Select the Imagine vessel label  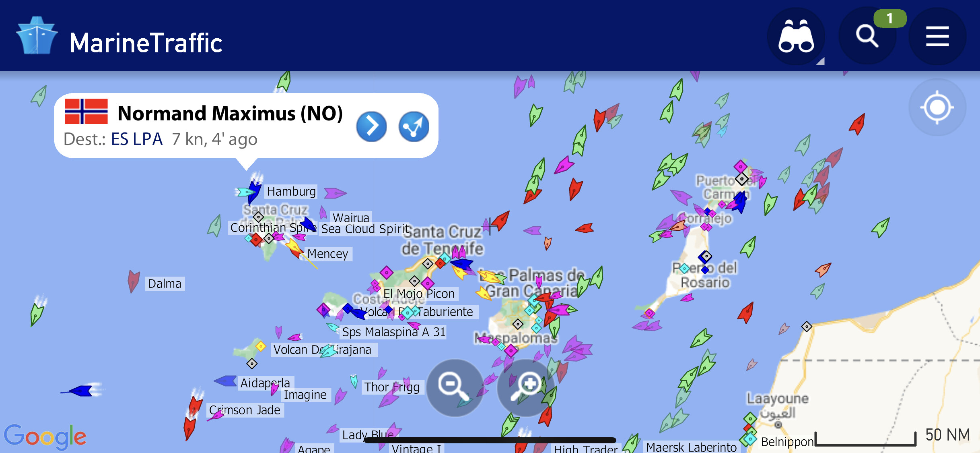coord(305,395)
